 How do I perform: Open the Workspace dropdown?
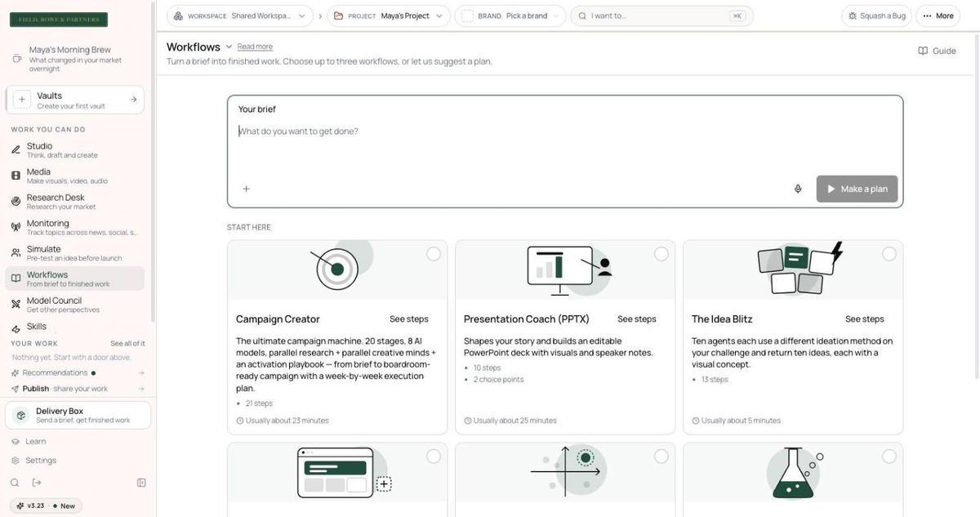pyautogui.click(x=240, y=16)
